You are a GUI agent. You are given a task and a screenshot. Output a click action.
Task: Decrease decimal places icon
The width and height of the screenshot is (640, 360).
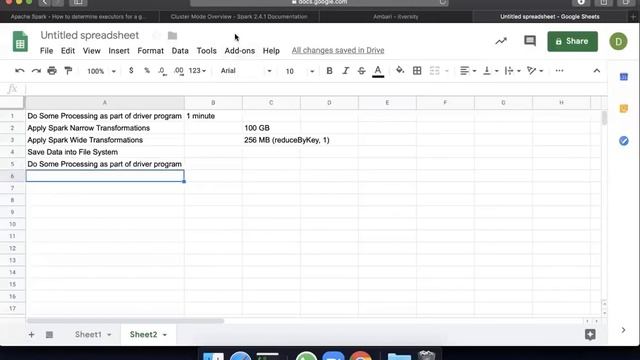162,71
